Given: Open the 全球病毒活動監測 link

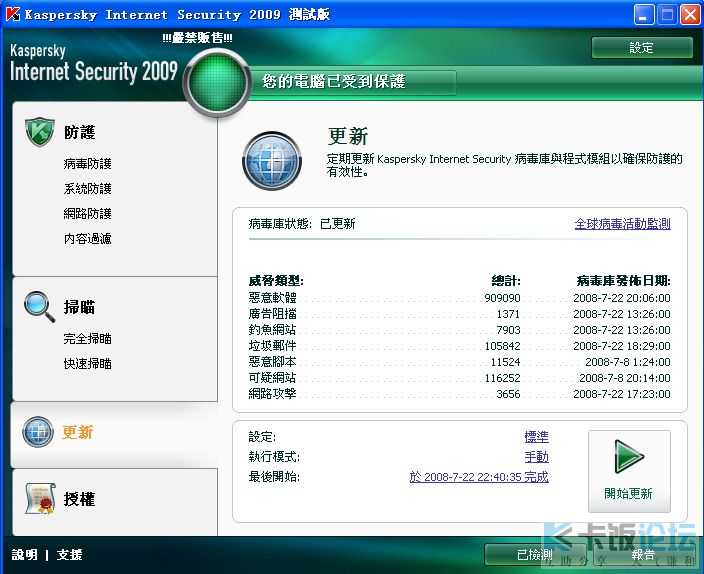Looking at the screenshot, I should 622,224.
